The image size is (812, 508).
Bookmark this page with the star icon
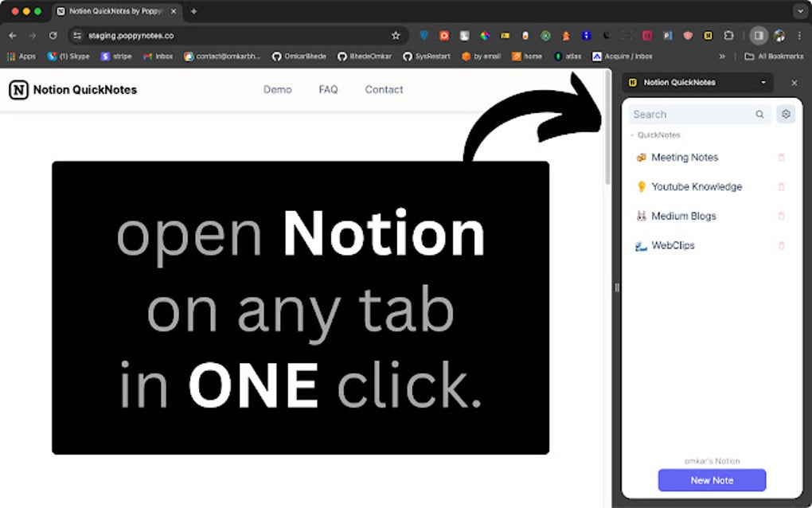pos(396,36)
